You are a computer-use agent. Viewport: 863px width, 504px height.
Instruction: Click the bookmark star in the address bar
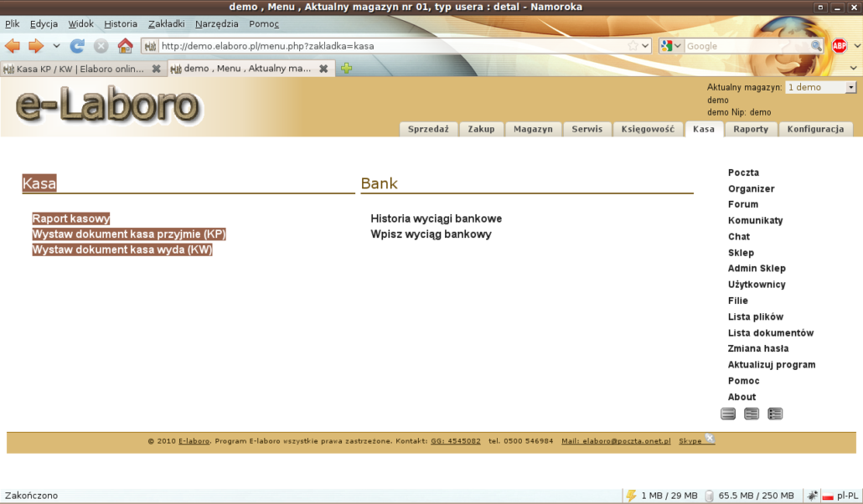pyautogui.click(x=633, y=46)
